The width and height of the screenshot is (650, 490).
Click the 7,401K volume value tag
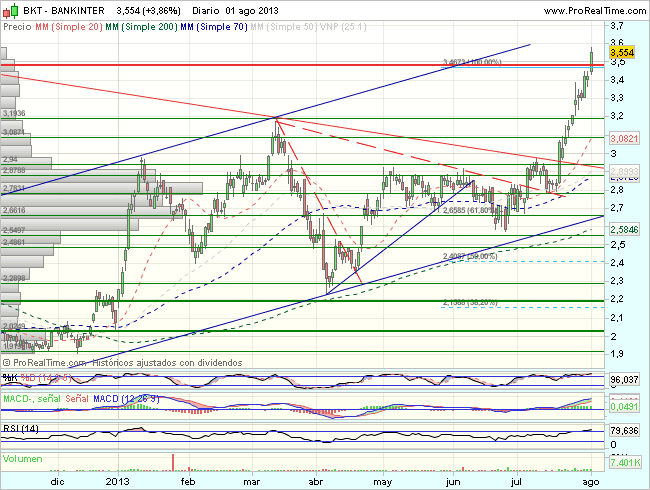622,465
